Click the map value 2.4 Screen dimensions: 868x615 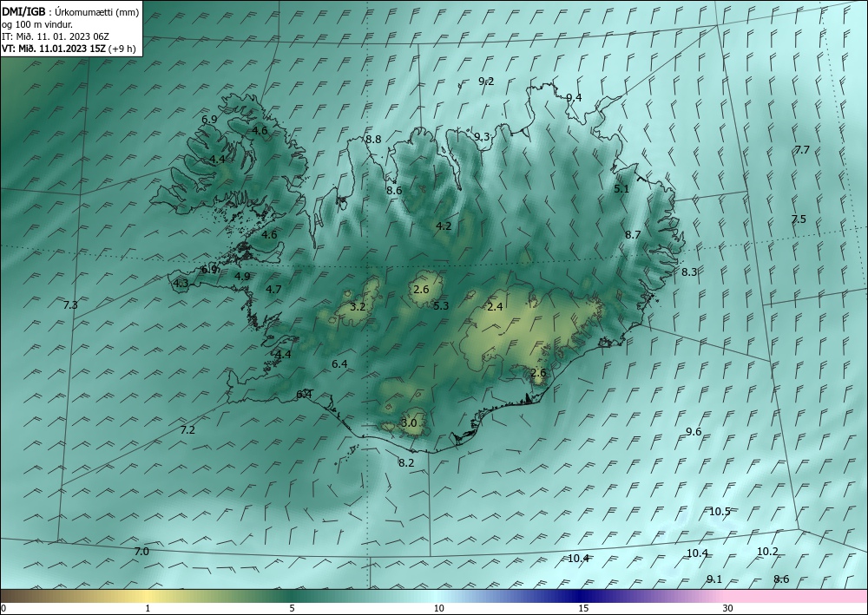[495, 306]
